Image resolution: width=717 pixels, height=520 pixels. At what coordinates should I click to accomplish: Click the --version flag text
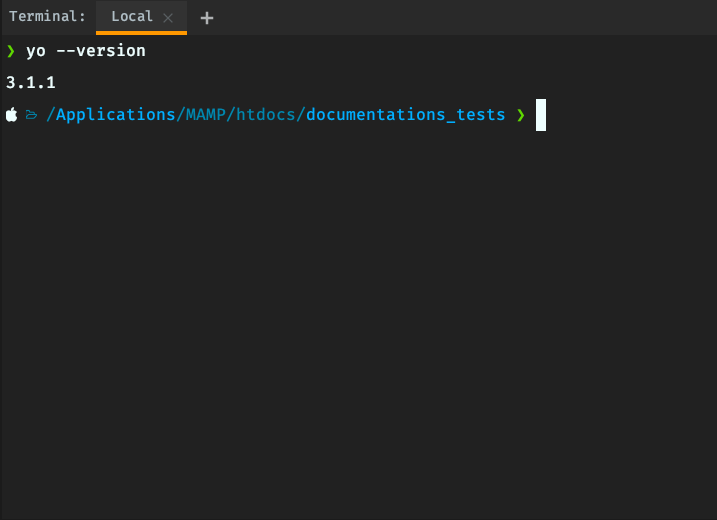pos(101,51)
